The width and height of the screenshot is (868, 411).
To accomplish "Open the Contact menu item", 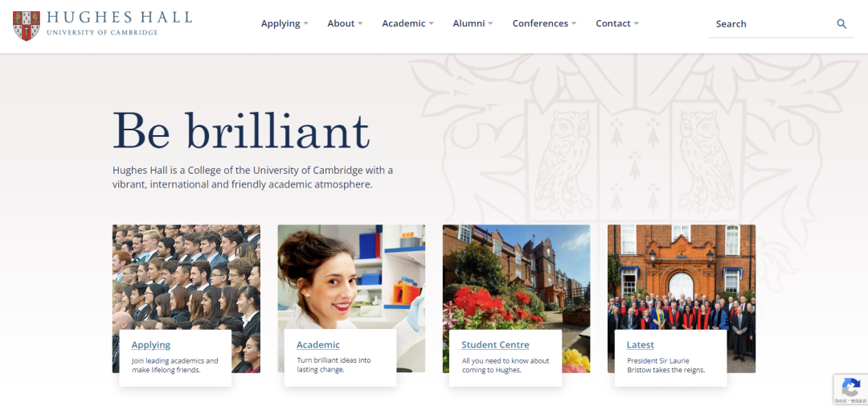I will click(612, 23).
